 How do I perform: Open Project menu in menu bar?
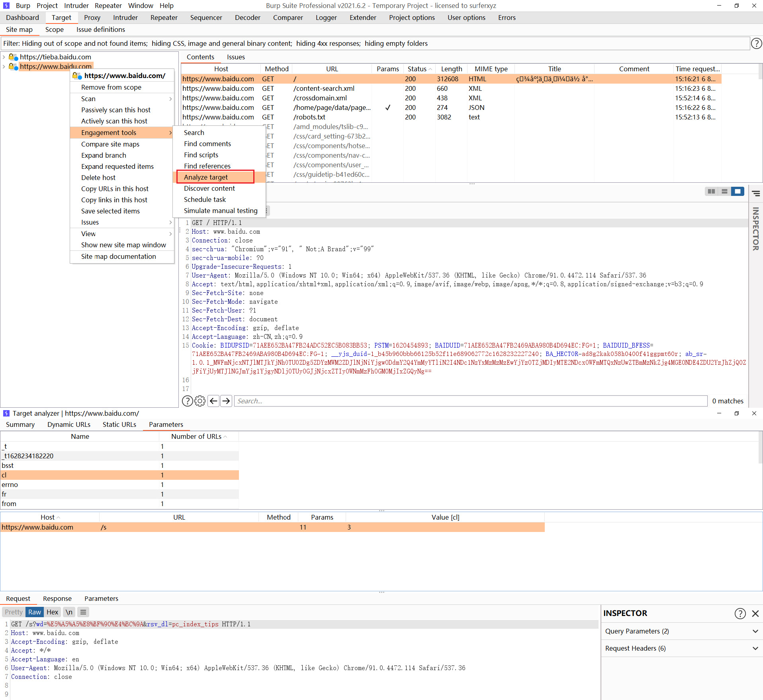(x=47, y=6)
